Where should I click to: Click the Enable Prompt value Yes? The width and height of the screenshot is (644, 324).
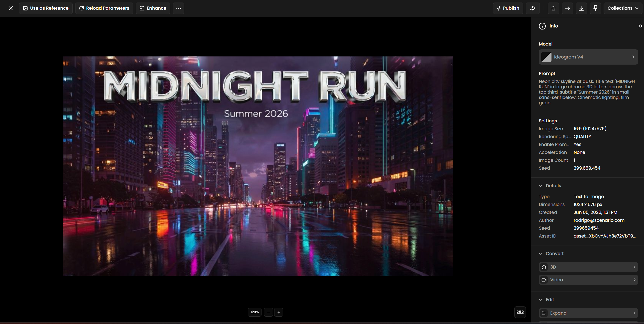coord(577,144)
